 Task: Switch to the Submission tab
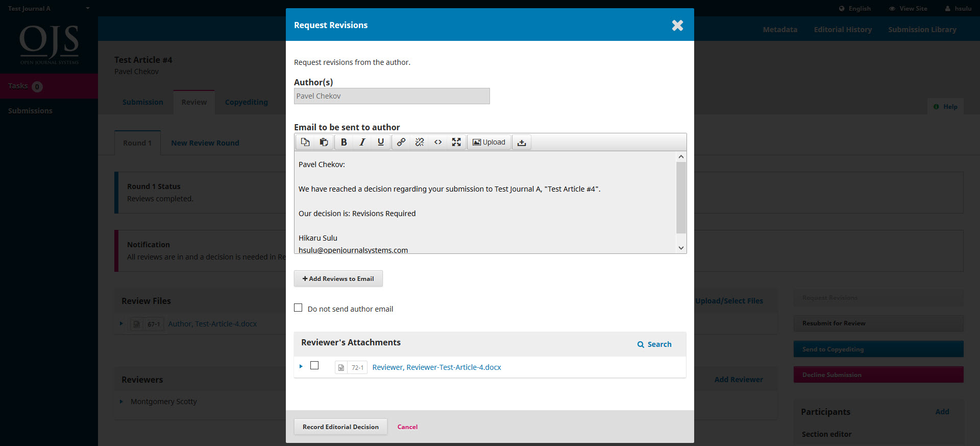143,102
